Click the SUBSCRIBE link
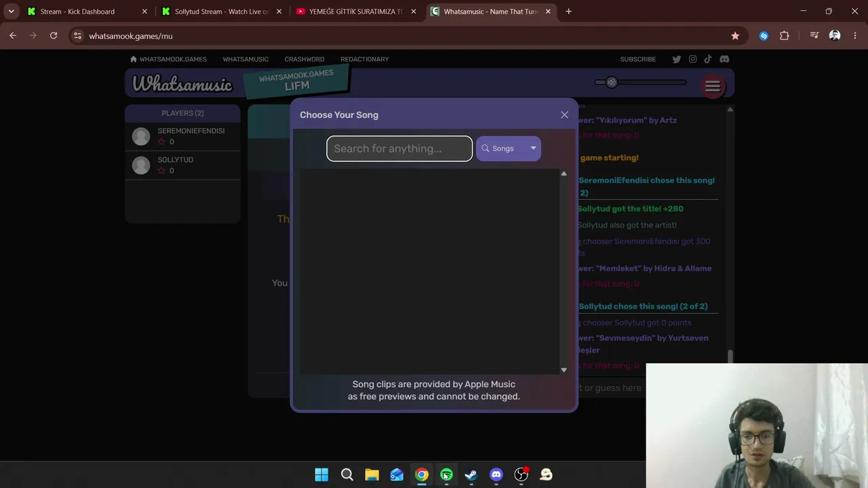Screen dimensions: 868x488 [x=638, y=59]
